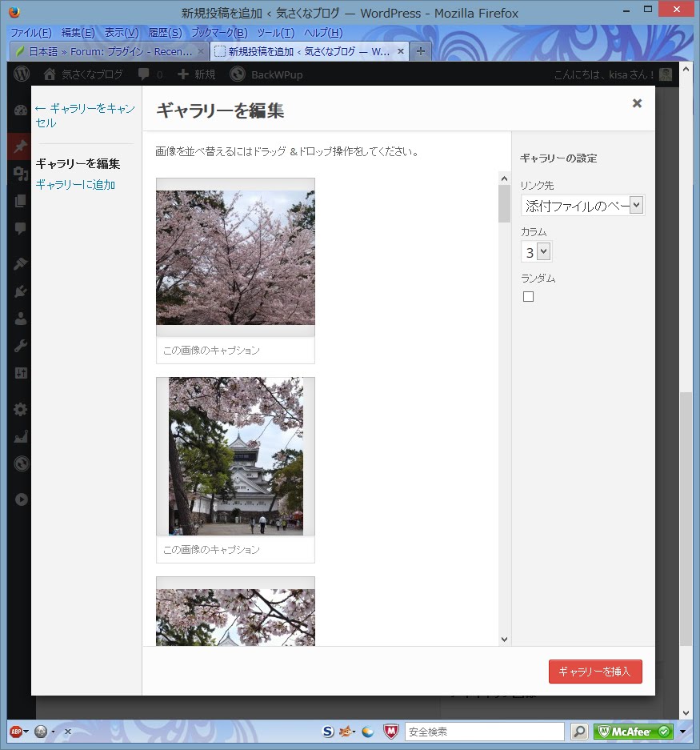Toggle the ランダム checkbox
Screen dimensions: 700x750
tap(528, 296)
